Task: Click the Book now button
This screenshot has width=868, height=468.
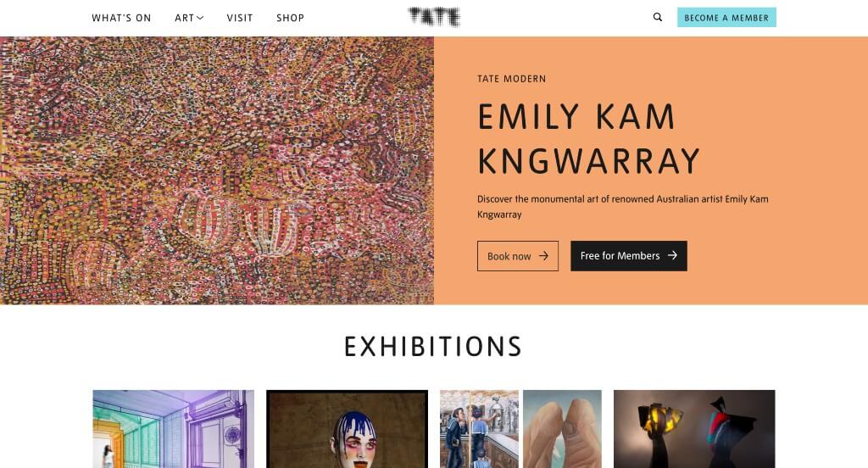Action: [518, 256]
